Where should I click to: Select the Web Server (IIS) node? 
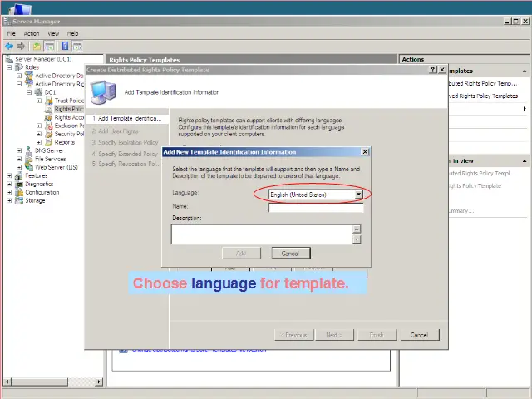coord(56,167)
